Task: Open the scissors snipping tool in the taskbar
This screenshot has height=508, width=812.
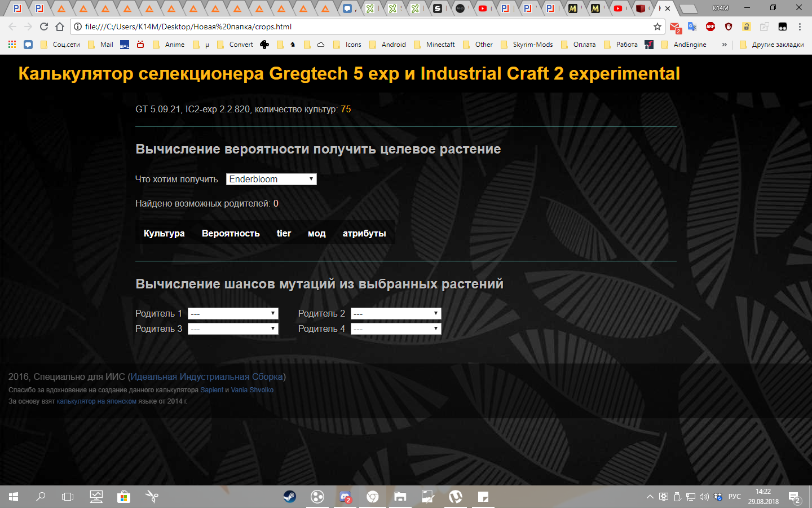Action: pos(152,497)
